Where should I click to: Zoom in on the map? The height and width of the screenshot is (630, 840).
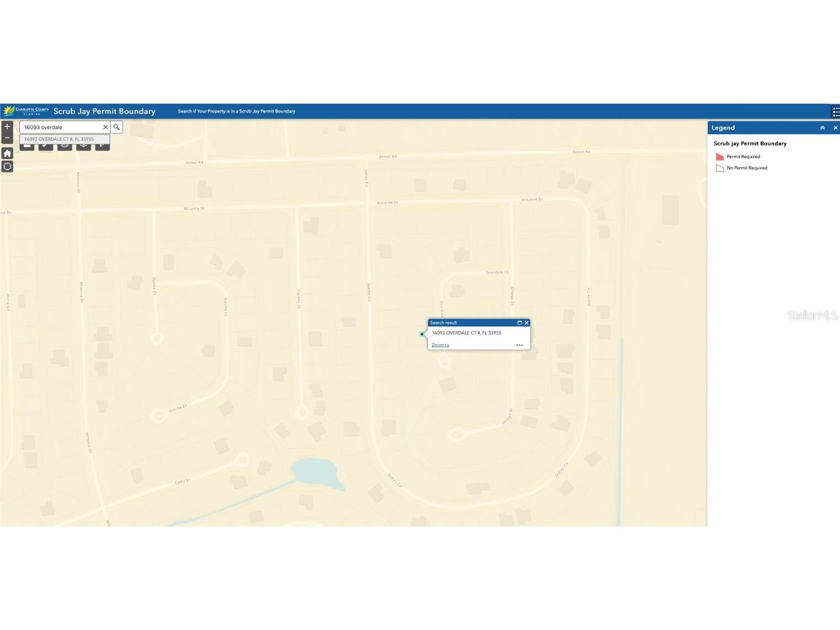pyautogui.click(x=7, y=127)
